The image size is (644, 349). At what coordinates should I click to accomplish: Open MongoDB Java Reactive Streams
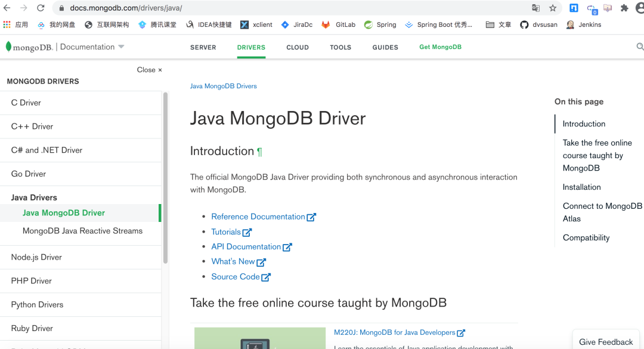click(82, 231)
